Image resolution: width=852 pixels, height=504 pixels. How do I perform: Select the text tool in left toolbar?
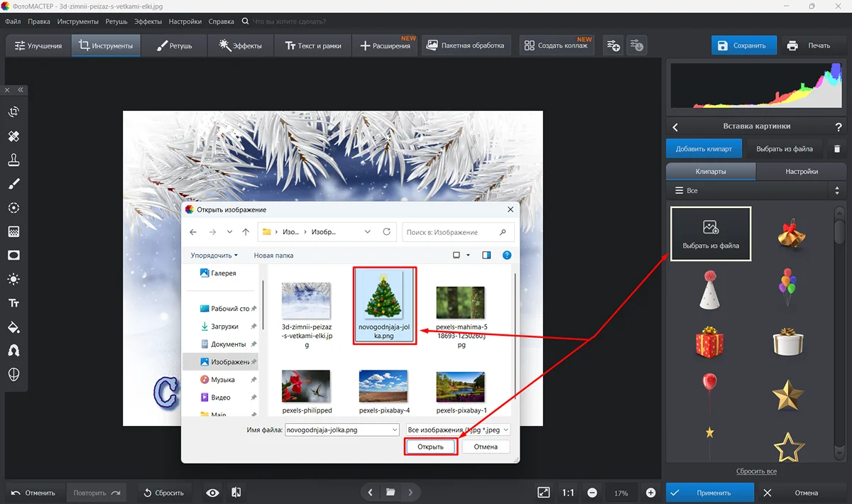[x=13, y=303]
